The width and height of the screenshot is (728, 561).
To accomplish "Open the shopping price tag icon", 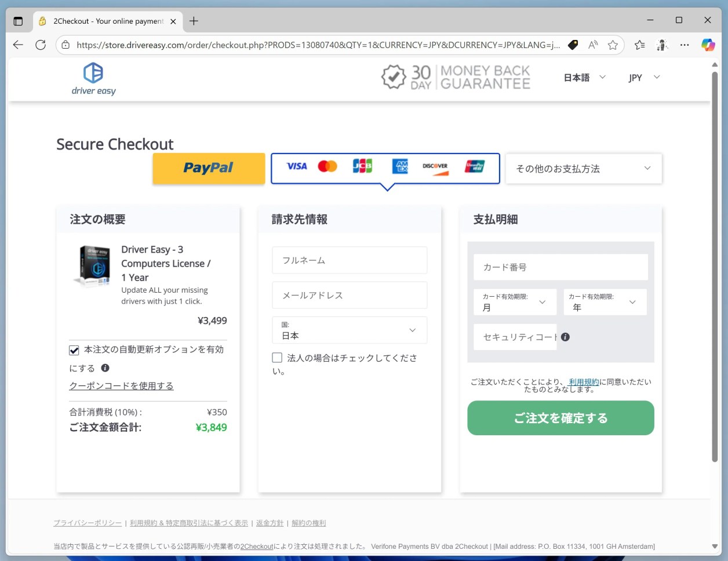I will [x=573, y=45].
